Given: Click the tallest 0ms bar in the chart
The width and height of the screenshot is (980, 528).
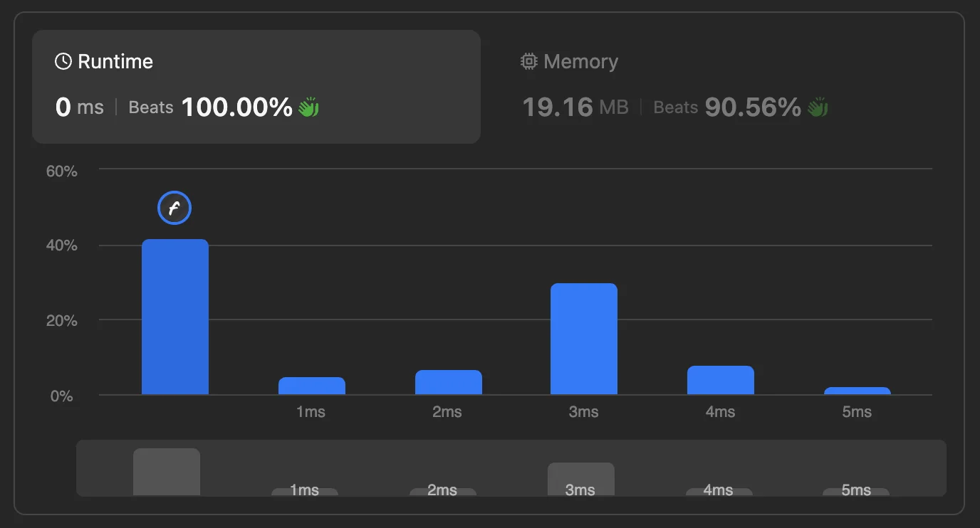Looking at the screenshot, I should pos(175,317).
